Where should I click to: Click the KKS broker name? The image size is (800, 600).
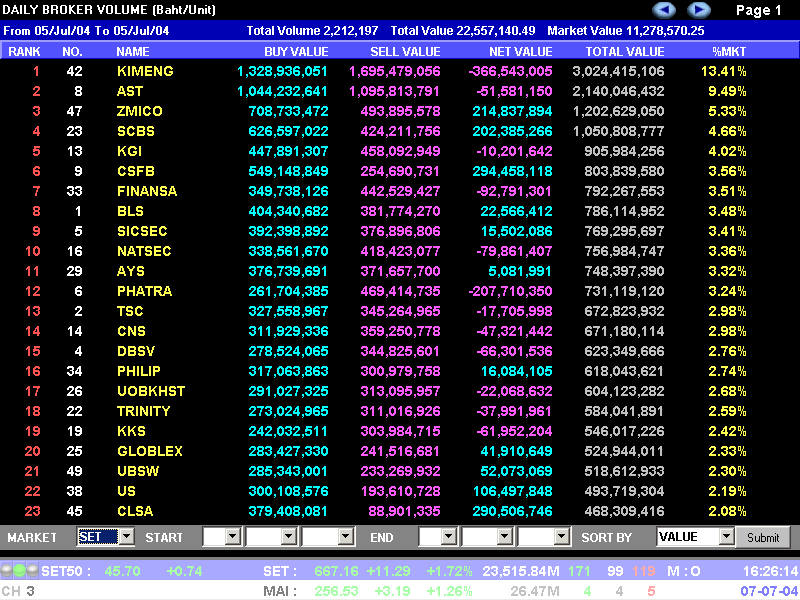(x=131, y=431)
